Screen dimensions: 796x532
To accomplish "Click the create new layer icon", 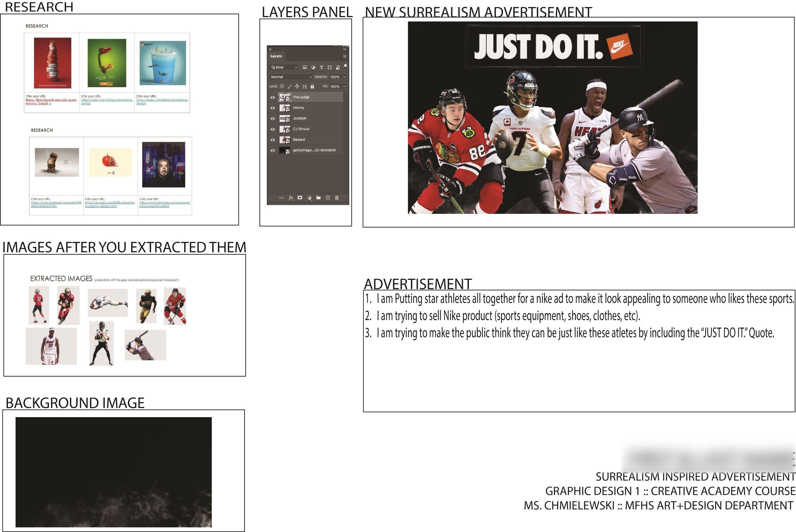I will (328, 198).
